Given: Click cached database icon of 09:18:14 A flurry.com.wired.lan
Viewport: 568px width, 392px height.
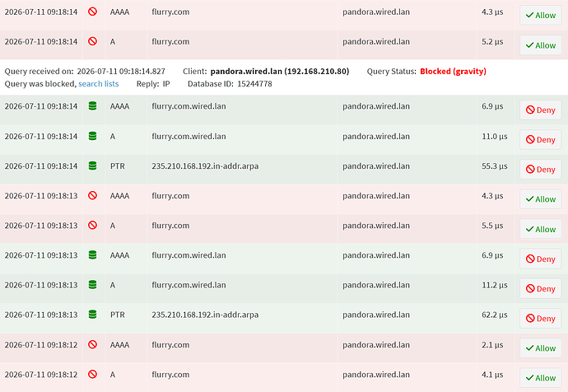Looking at the screenshot, I should (93, 136).
